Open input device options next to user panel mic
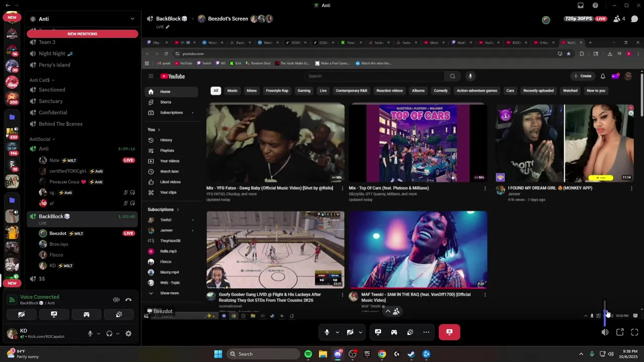The width and height of the screenshot is (644, 362). pos(99,333)
